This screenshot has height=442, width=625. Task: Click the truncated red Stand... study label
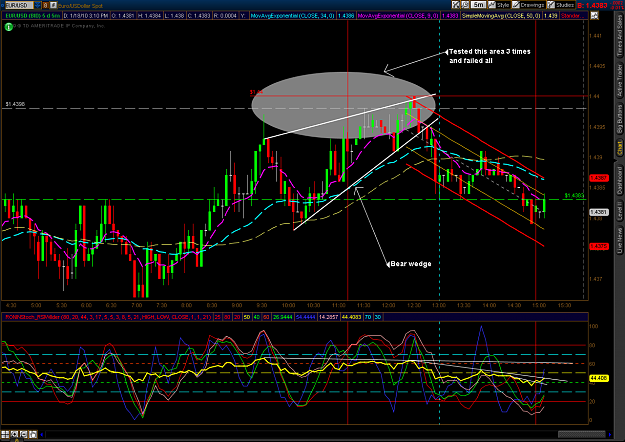572,16
